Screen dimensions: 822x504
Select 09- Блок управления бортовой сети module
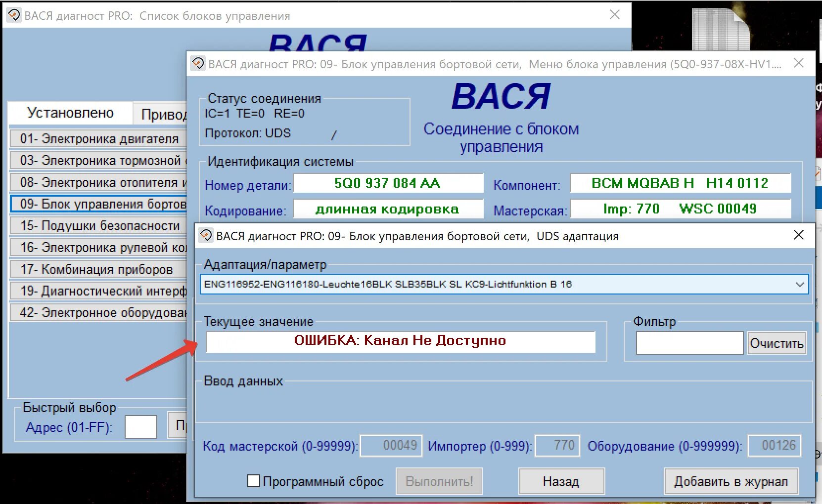point(98,204)
